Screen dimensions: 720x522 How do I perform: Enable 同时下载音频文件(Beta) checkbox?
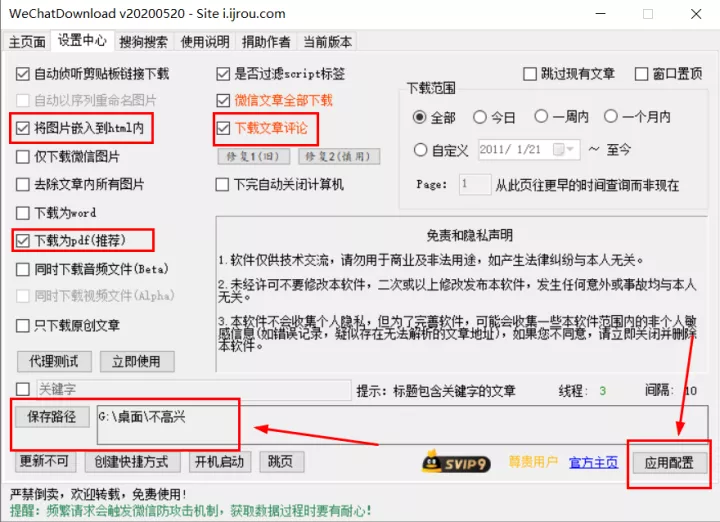click(22, 269)
